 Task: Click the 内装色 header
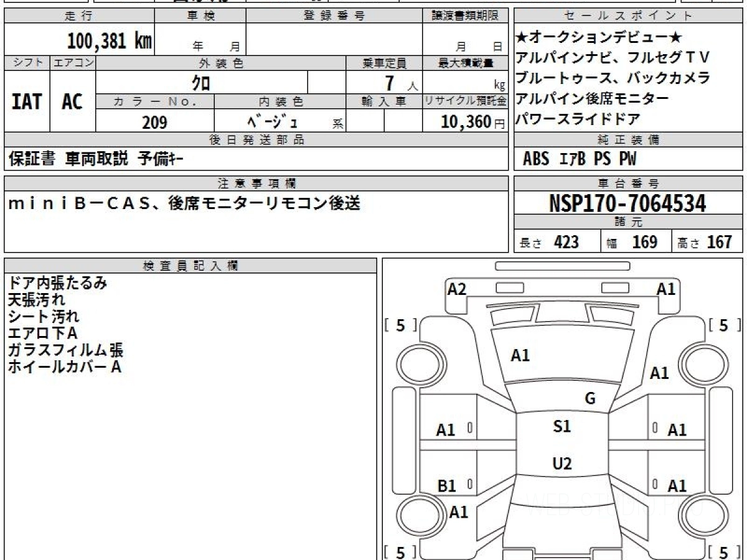[x=280, y=101]
